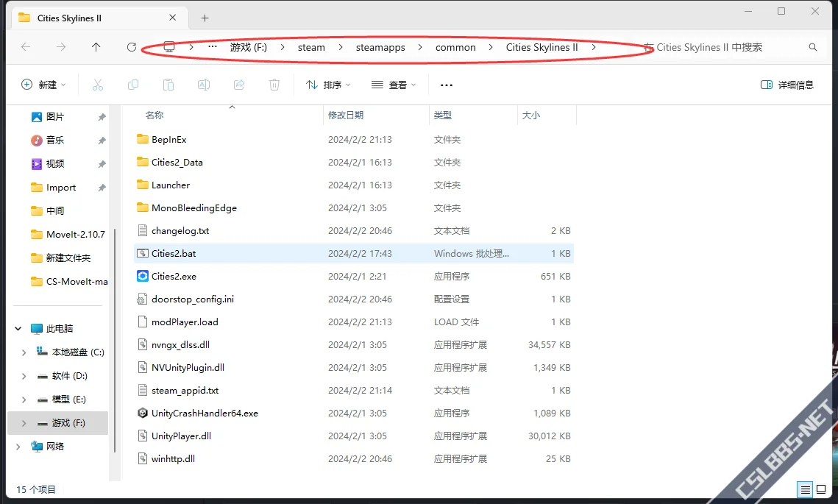Expand 网络 in navigation tree
The image size is (838, 504).
[18, 447]
